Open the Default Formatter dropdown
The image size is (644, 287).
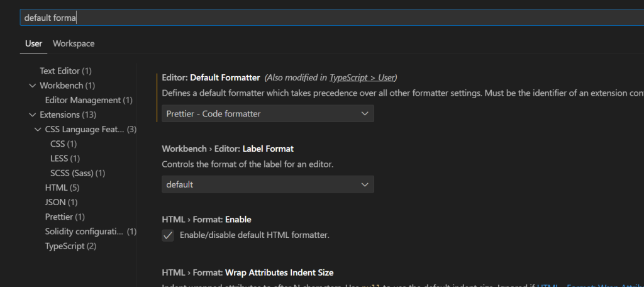268,113
